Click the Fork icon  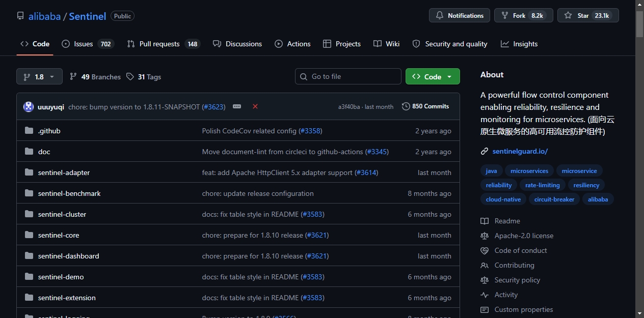point(505,16)
